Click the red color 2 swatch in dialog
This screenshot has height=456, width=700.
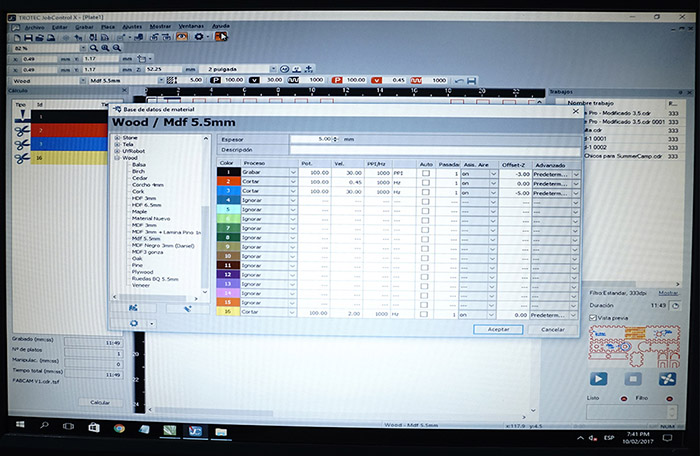pos(228,181)
